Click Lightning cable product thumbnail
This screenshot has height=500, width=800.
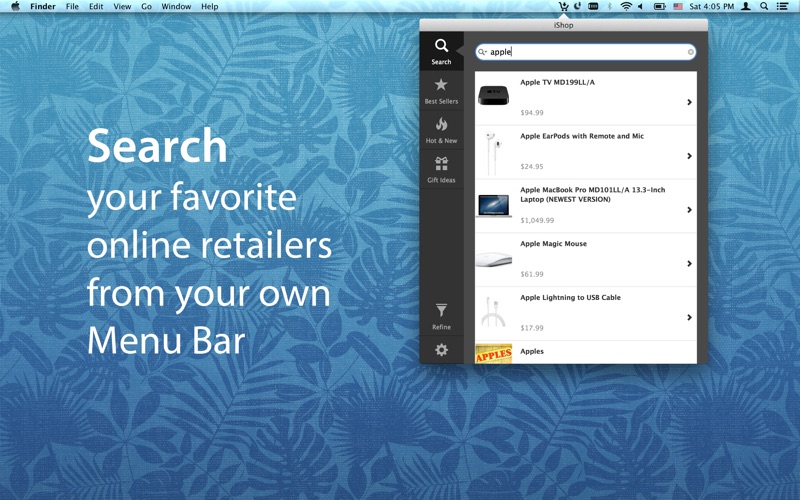(493, 312)
